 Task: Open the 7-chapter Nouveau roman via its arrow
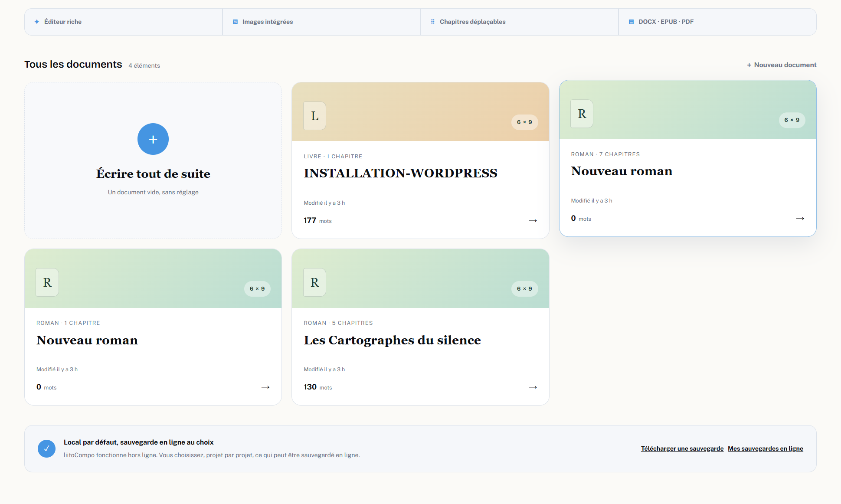coord(800,219)
